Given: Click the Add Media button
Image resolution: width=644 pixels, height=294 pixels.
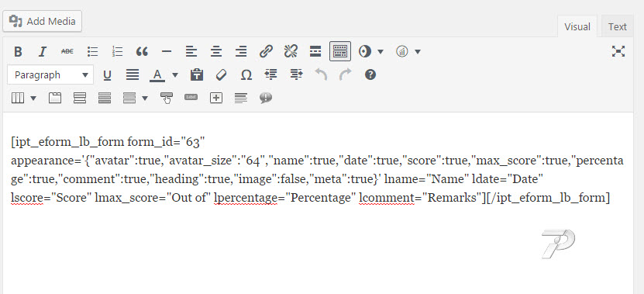Looking at the screenshot, I should (x=43, y=21).
